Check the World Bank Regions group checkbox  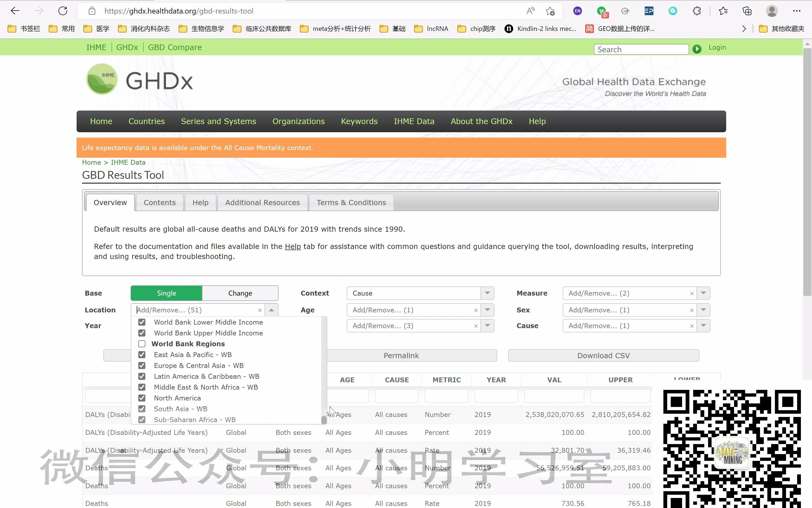[142, 344]
